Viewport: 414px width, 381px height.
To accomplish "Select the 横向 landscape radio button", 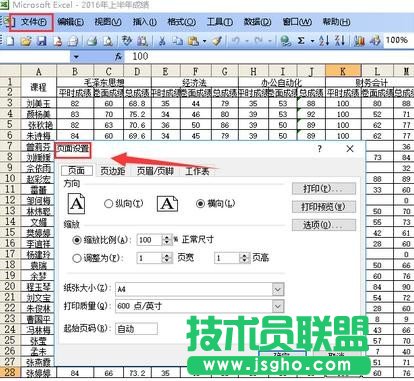I will click(x=200, y=203).
